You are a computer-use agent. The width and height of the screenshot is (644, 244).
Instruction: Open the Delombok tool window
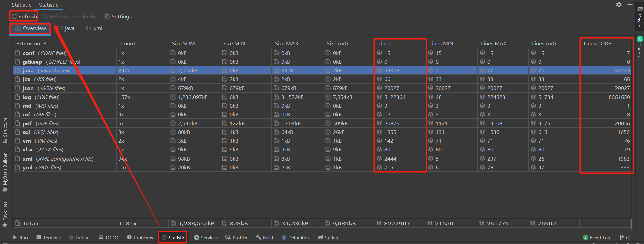click(x=296, y=238)
